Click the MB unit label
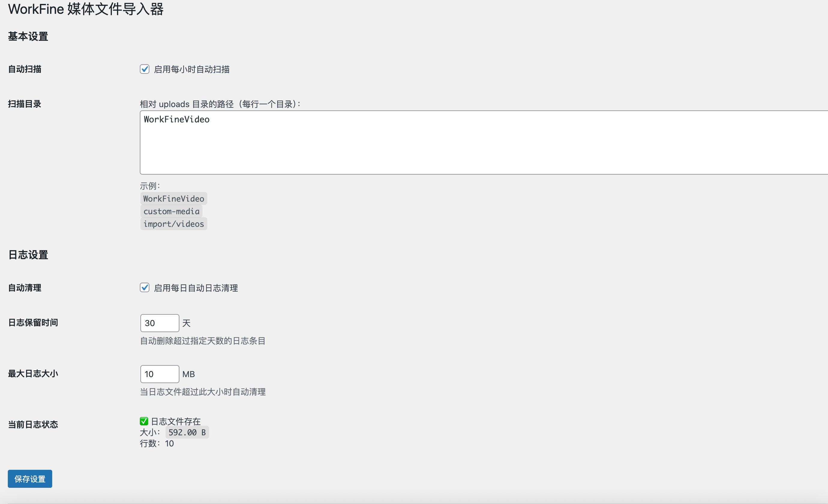This screenshot has height=504, width=828. point(188,374)
